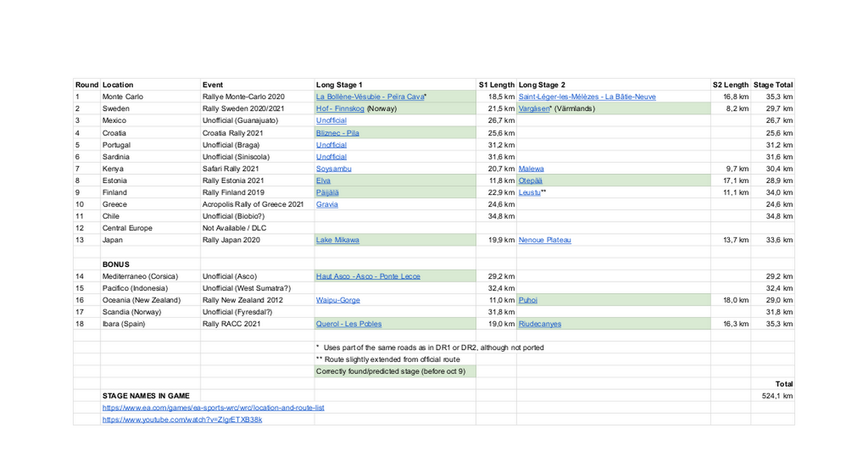Select the Unofficial (West Sumatra?) cell
This screenshot has width=868, height=456.
point(258,288)
